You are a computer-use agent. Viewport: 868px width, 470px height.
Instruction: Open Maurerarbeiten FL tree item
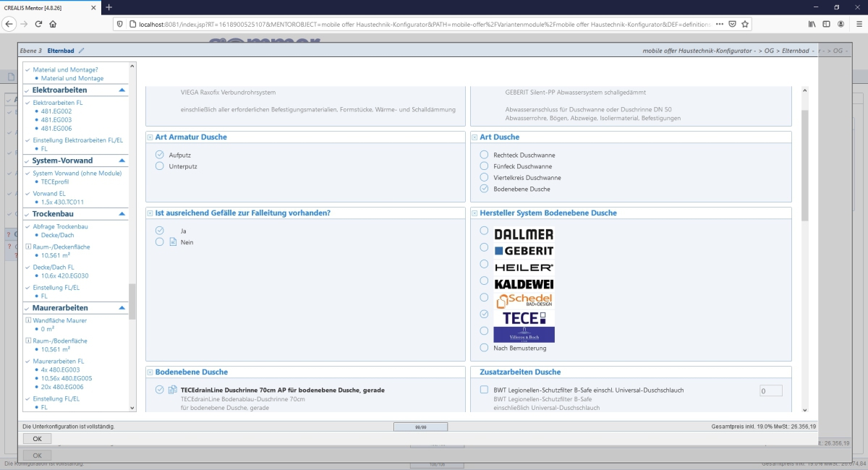coord(59,361)
